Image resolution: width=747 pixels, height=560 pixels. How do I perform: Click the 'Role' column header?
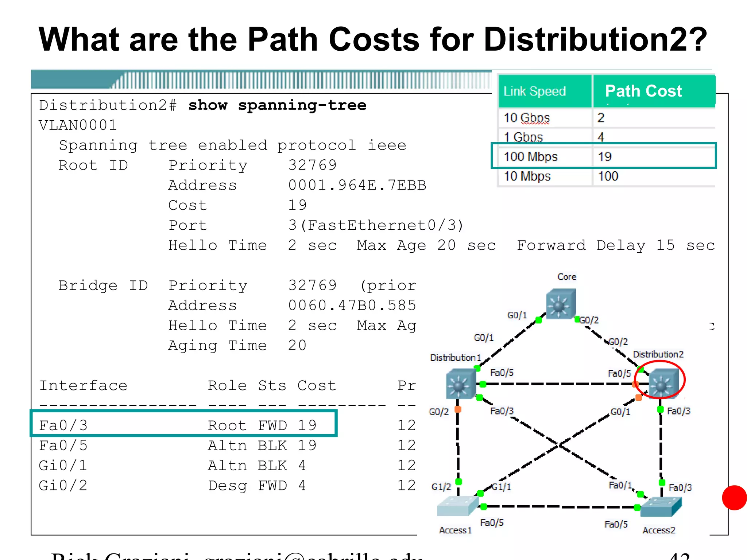(x=227, y=386)
